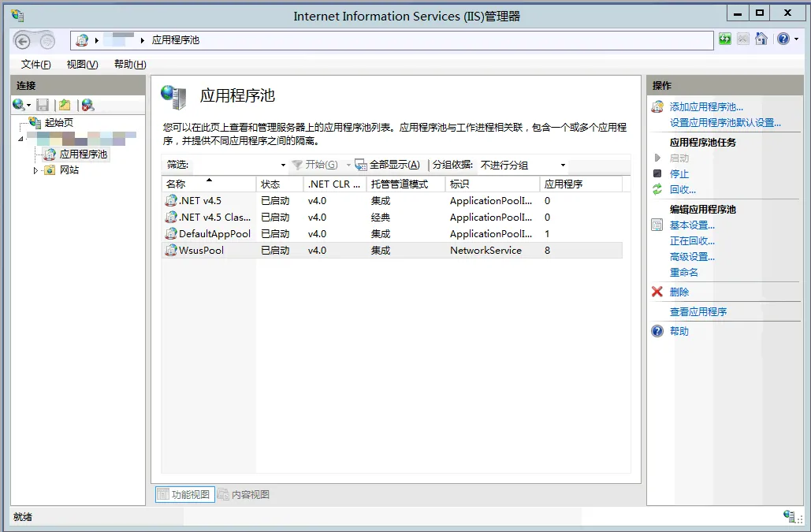
Task: Sort by the 名称 column header
Action: coord(208,184)
